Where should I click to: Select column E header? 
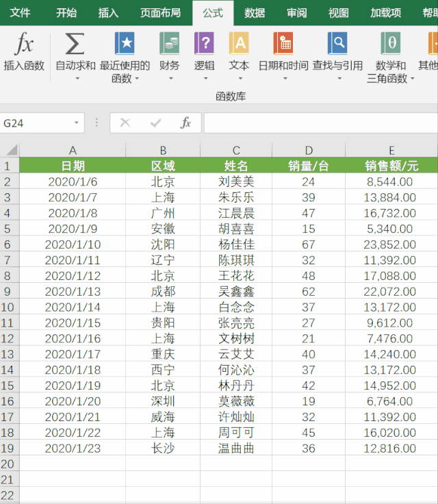point(391,150)
